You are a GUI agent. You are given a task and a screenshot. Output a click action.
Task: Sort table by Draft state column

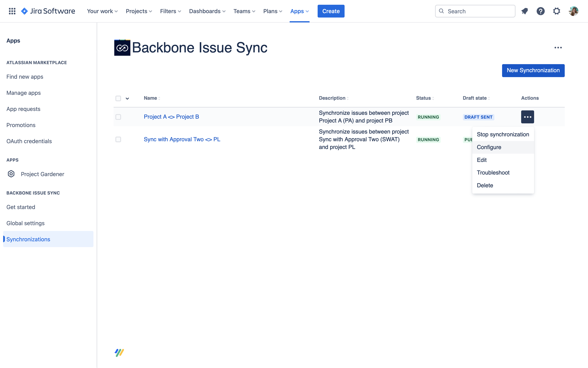tap(476, 98)
